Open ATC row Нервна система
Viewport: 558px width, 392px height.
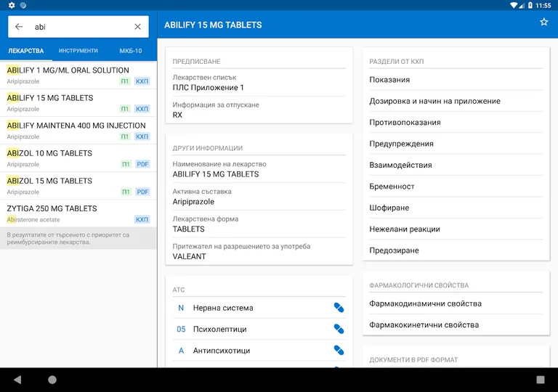(x=259, y=308)
